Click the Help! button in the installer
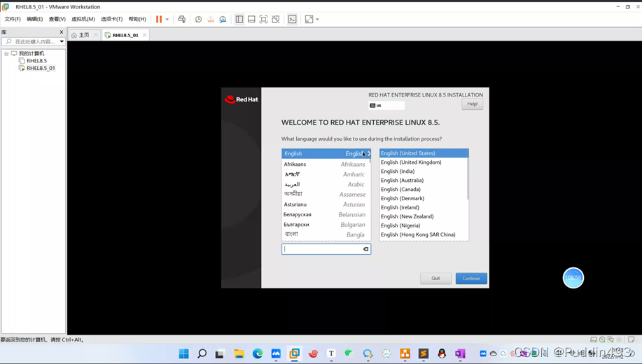The width and height of the screenshot is (642, 364). click(472, 104)
